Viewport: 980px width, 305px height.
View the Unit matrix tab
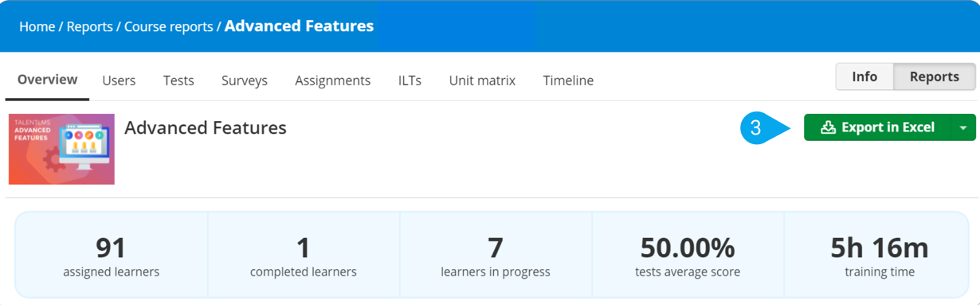click(x=482, y=80)
